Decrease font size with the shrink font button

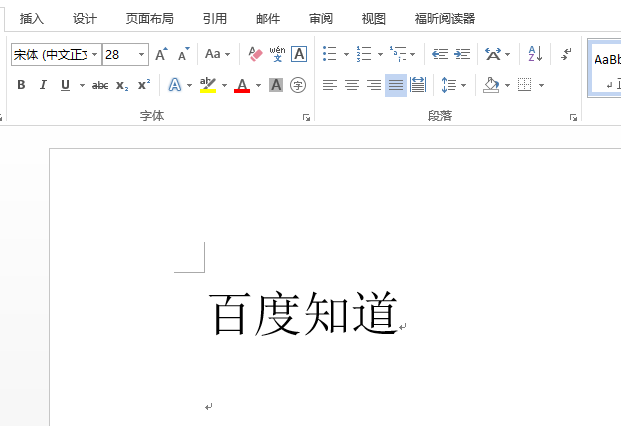[x=183, y=54]
